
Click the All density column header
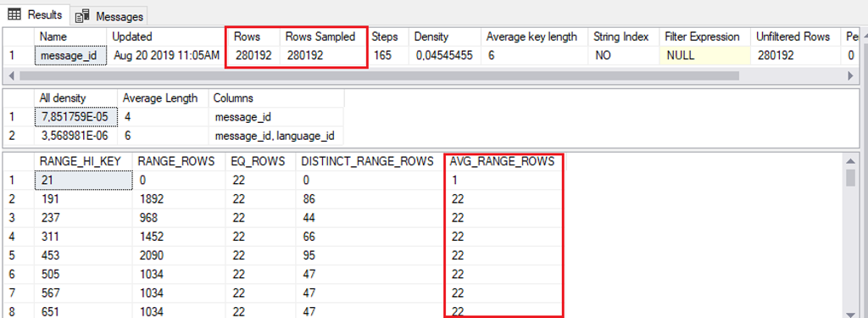coord(75,98)
